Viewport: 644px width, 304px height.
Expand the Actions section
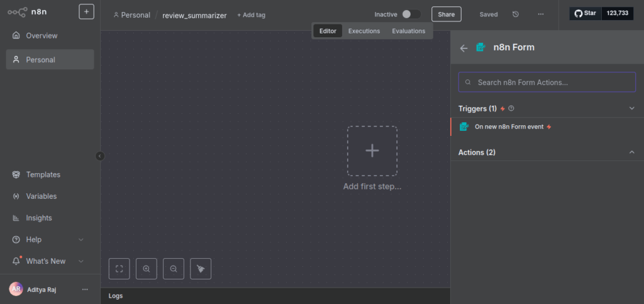coord(632,152)
